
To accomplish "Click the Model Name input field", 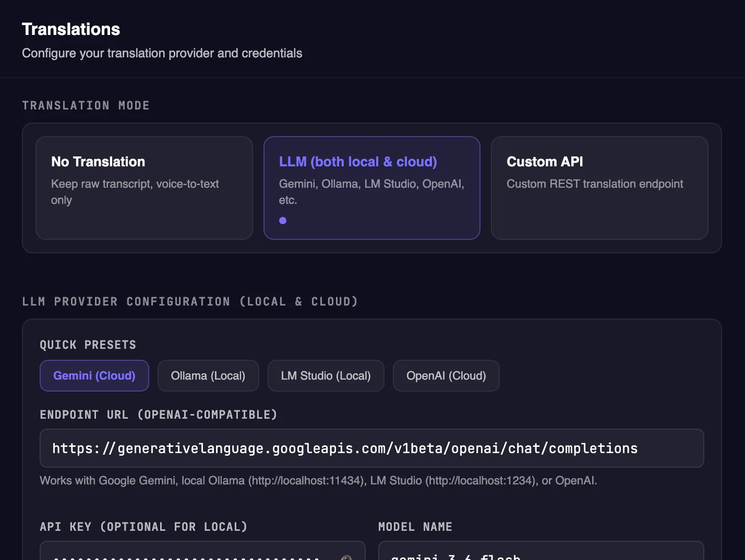I will pyautogui.click(x=541, y=551).
